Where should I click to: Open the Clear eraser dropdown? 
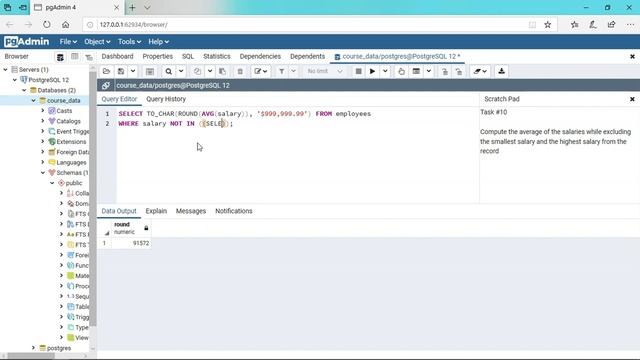click(x=480, y=71)
